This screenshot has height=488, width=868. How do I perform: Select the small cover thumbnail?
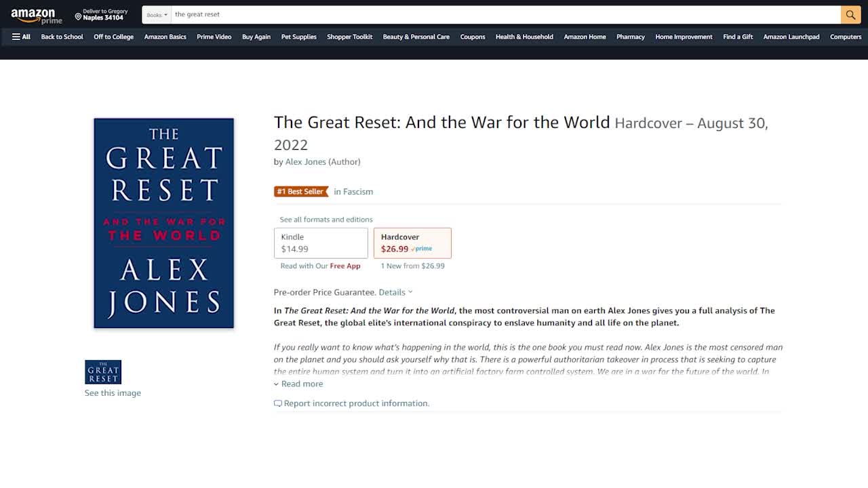(x=103, y=372)
